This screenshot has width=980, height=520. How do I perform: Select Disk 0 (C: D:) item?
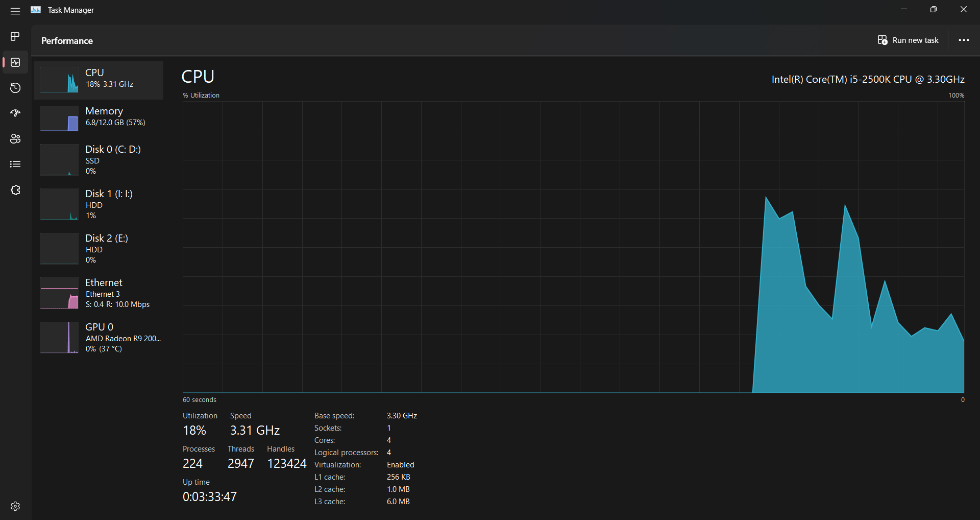tap(99, 160)
